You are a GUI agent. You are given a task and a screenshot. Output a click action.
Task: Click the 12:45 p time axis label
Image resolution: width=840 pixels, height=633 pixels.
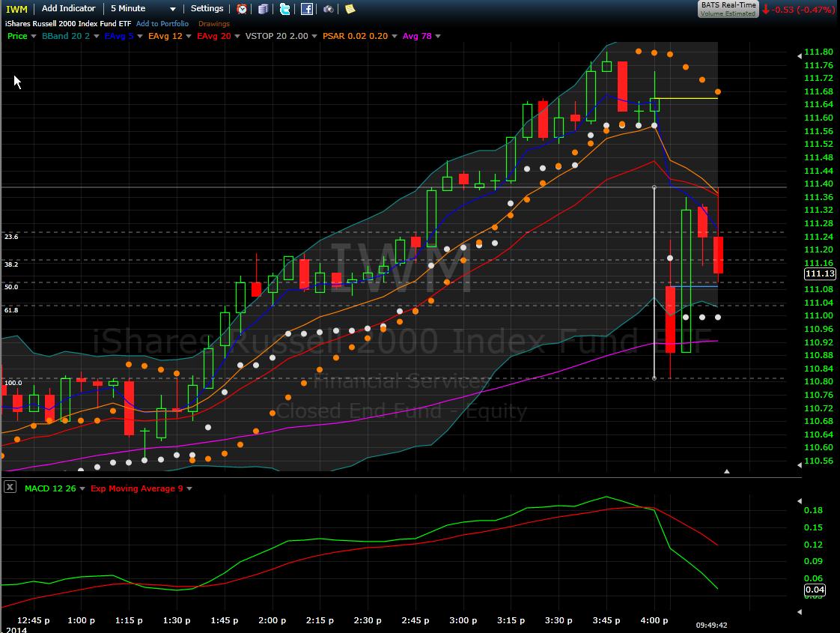[33, 620]
